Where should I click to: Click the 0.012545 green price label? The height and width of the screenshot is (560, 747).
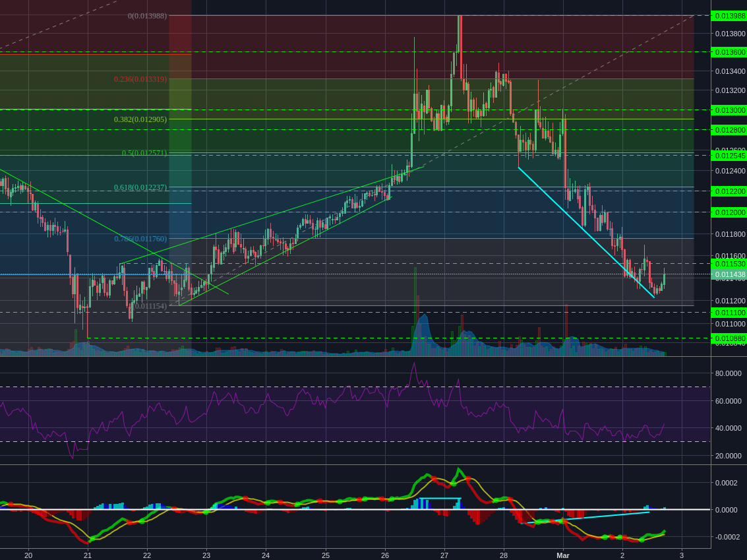(x=729, y=156)
